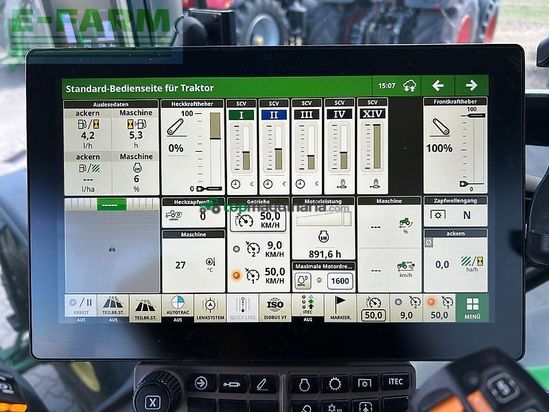Tap SCV IV float icon
This screenshot has width=549, height=412.
(x=342, y=183)
